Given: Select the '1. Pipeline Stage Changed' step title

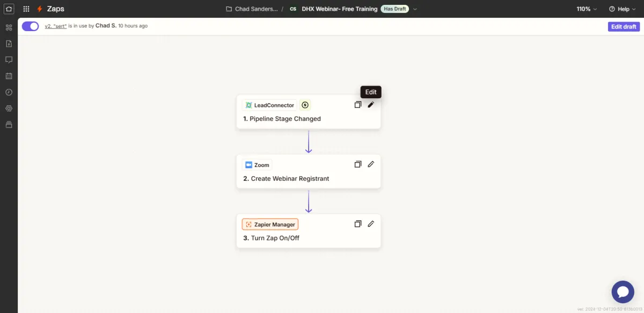Looking at the screenshot, I should click(x=282, y=119).
